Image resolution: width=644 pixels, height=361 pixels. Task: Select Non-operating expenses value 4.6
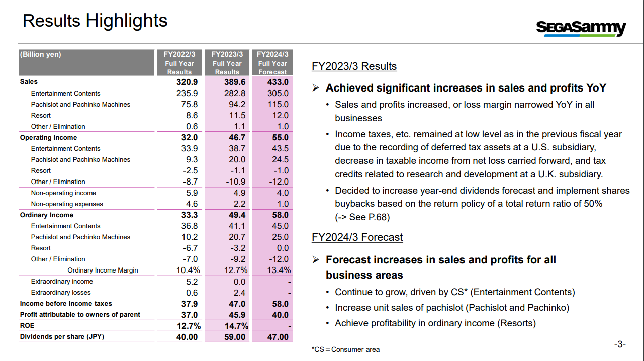pos(192,204)
